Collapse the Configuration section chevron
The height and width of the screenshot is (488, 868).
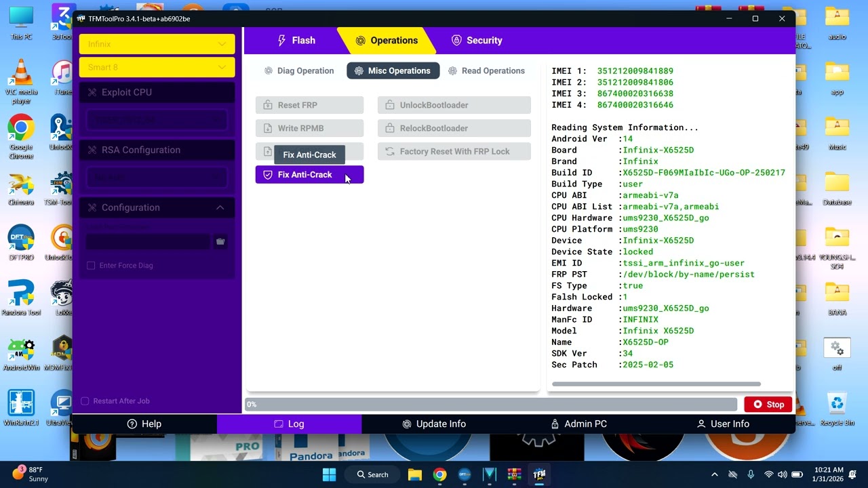point(220,207)
